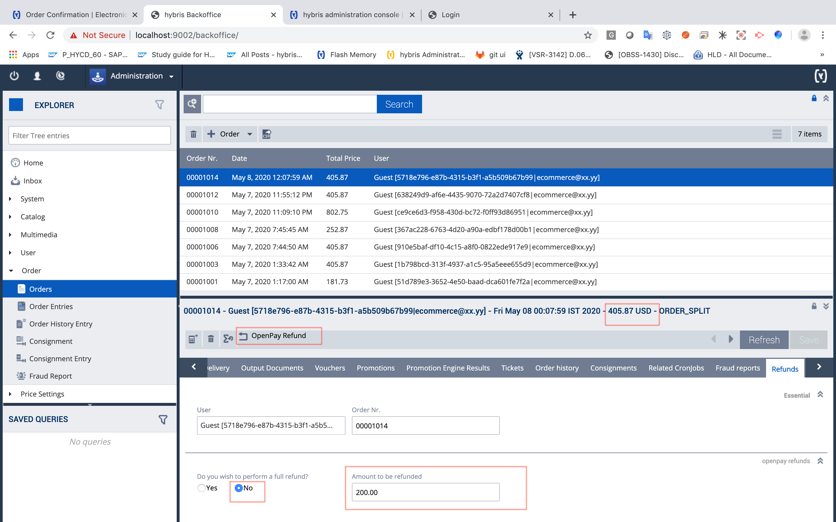The width and height of the screenshot is (836, 522).
Task: Open the list view options icon
Action: point(776,134)
